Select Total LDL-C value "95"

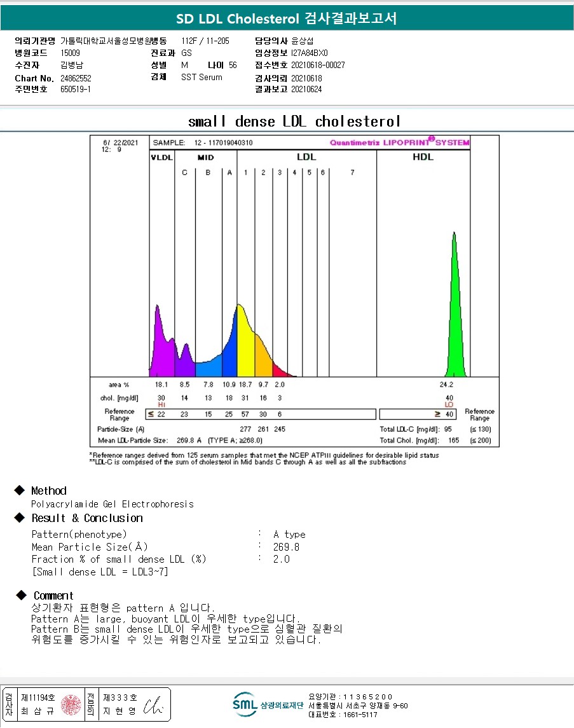coord(448,429)
